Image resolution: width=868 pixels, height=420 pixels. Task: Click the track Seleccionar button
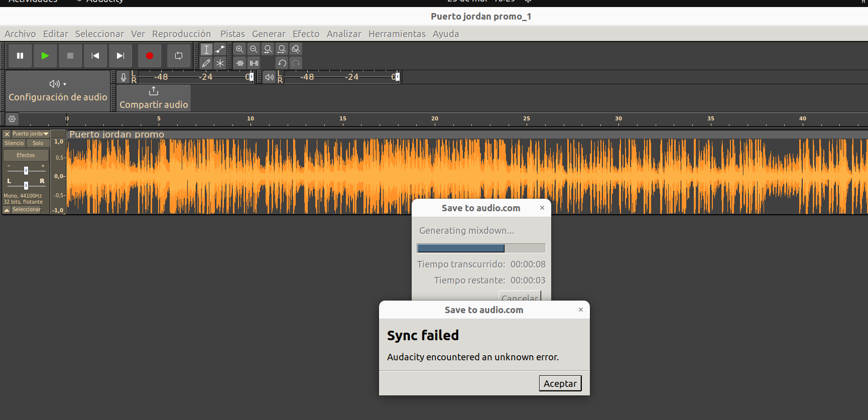pos(27,210)
